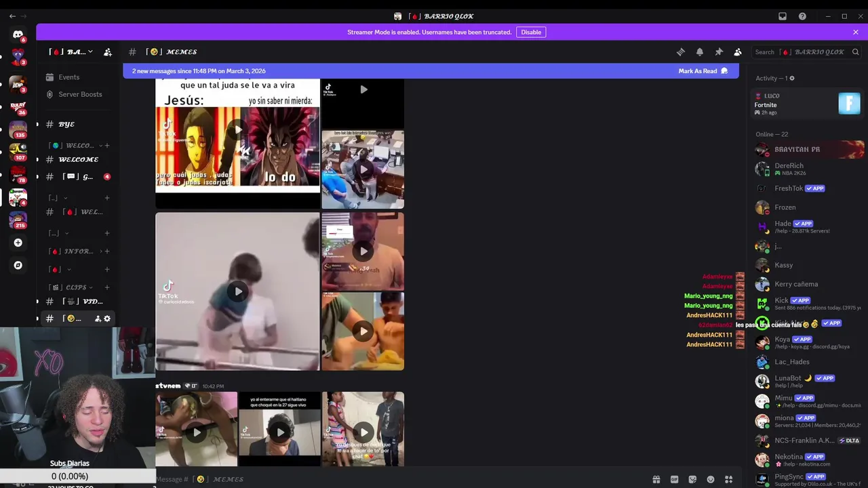Click new messages since 11:48 PM bar

(199, 71)
